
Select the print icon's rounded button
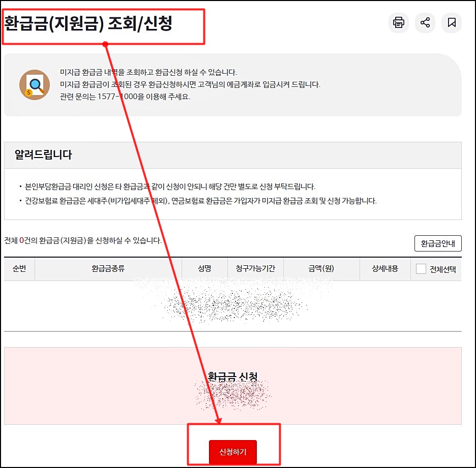point(399,22)
